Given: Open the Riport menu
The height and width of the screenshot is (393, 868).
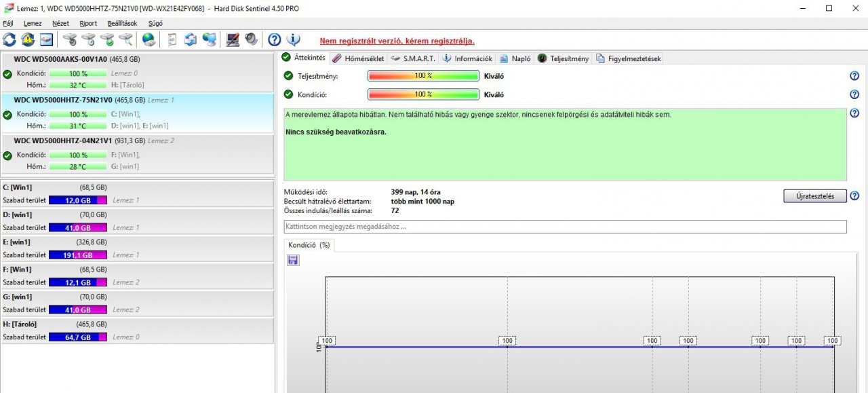Looking at the screenshot, I should click(88, 23).
